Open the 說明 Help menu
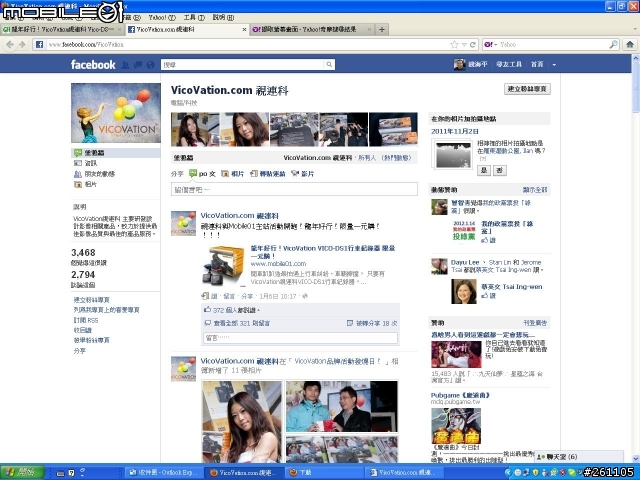 [x=223, y=18]
